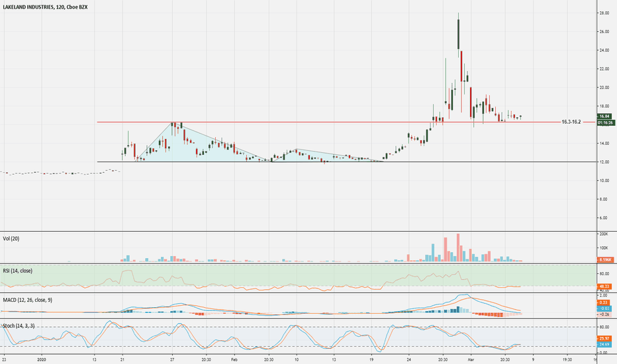617x364 pixels.
Task: Click the Mar label on the time axis
Action: [471, 359]
